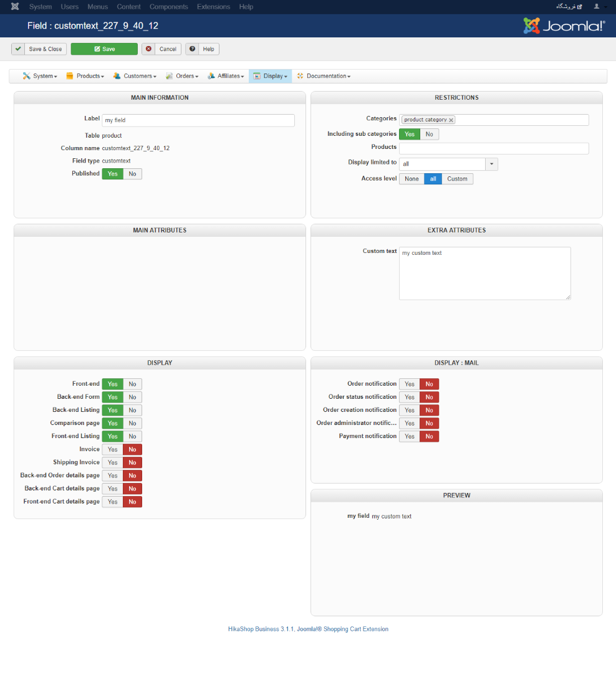The image size is (616, 673).
Task: Enable Order creation notification with Yes
Action: [x=410, y=410]
